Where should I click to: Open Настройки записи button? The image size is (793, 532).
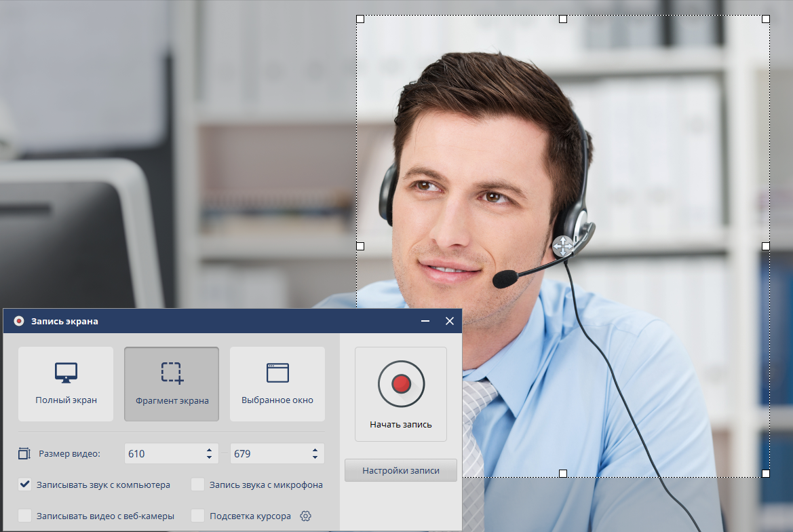(401, 470)
